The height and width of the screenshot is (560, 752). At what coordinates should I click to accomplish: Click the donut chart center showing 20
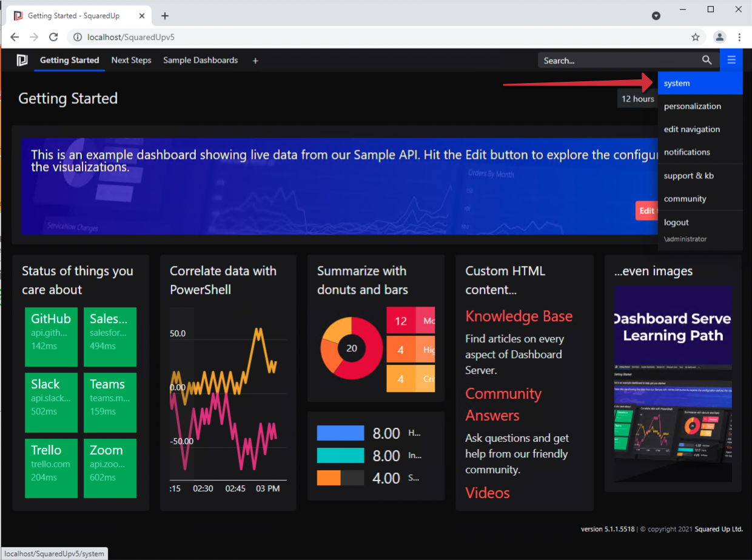click(352, 348)
